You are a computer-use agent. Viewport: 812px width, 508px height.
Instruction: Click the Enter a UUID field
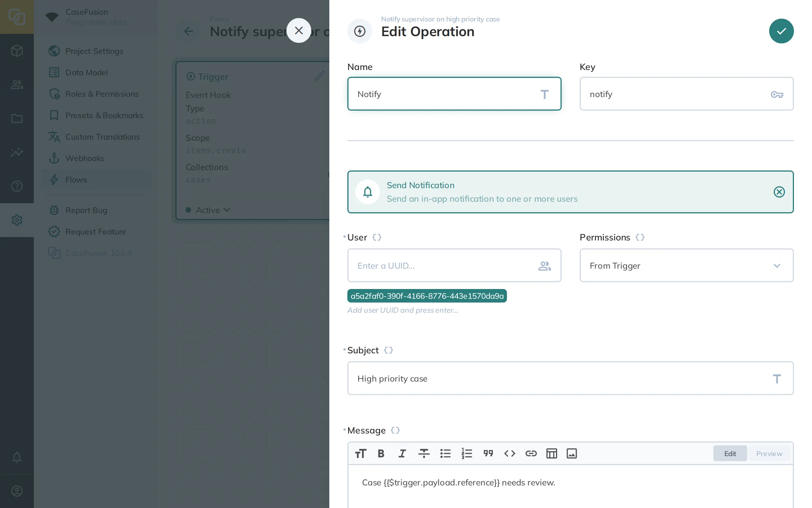(454, 265)
